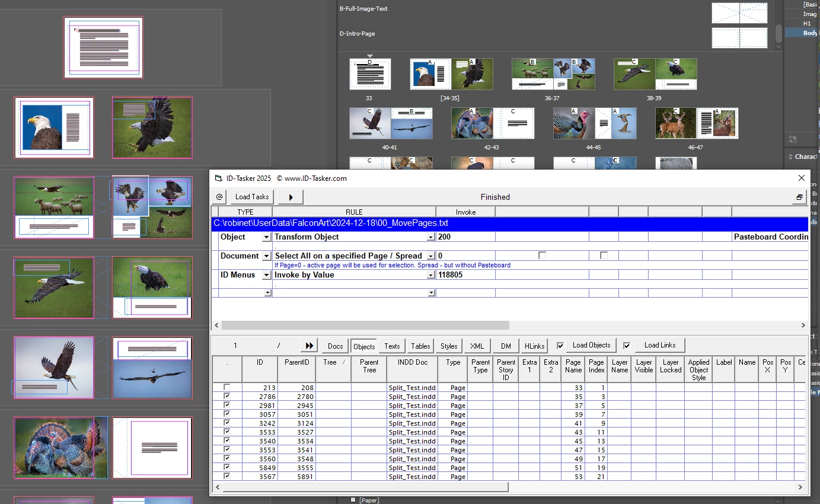The height and width of the screenshot is (504, 820).
Task: Click the ID cell 3567 in the table
Action: 260,477
